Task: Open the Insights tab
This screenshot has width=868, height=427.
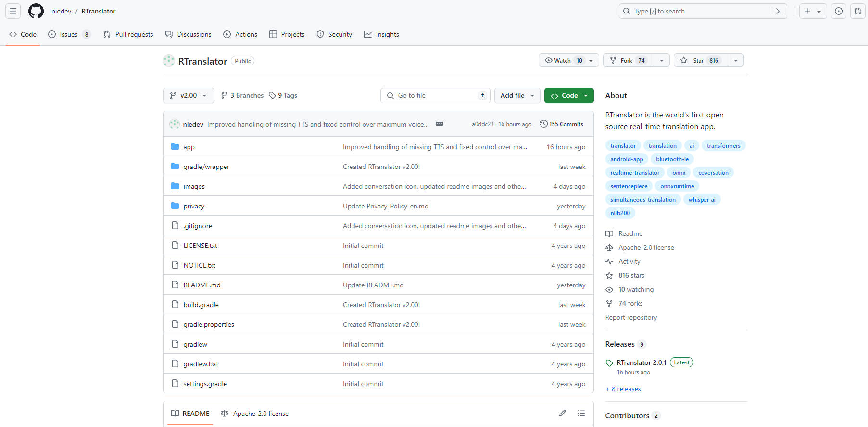Action: pyautogui.click(x=382, y=34)
